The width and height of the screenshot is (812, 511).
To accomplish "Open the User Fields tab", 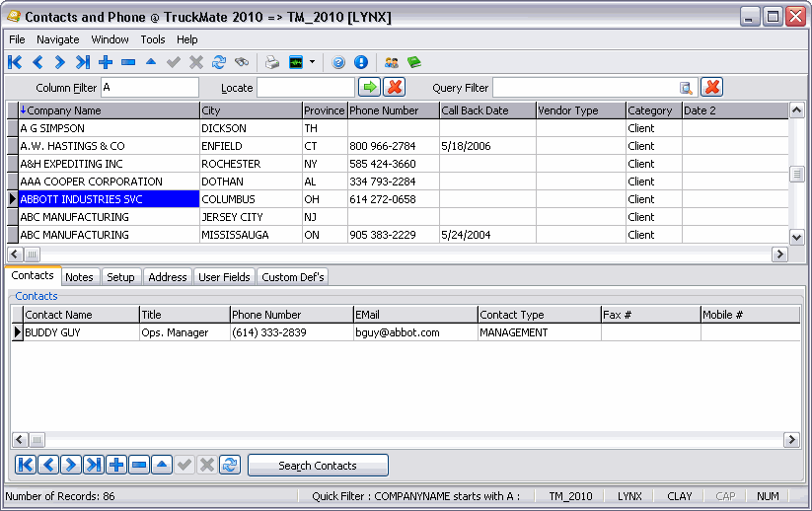I will pos(224,277).
